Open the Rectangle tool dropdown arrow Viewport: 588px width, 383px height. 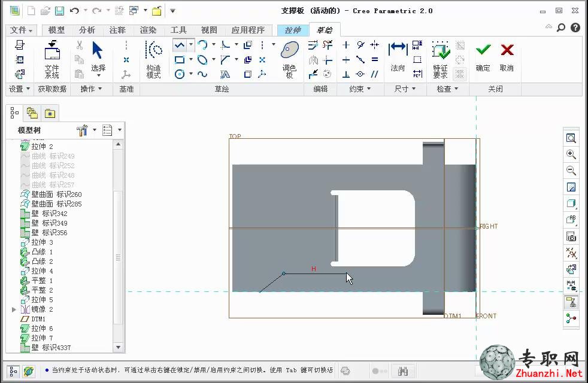point(191,59)
